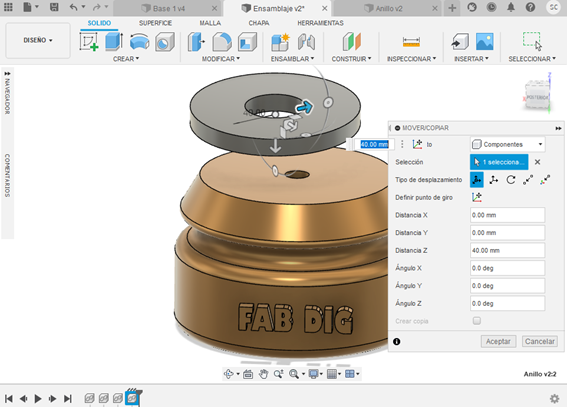Expand the SELECCIONAR menu

pyautogui.click(x=532, y=59)
